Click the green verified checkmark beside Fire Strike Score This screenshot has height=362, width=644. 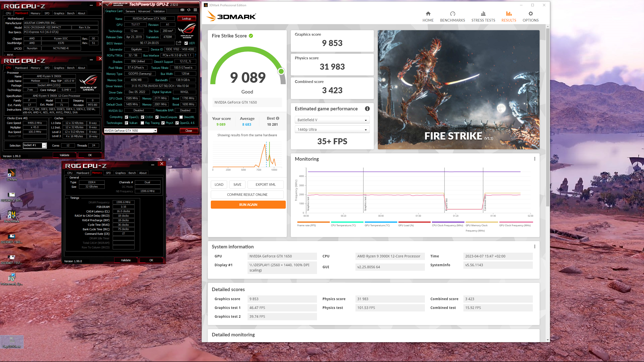click(x=251, y=36)
